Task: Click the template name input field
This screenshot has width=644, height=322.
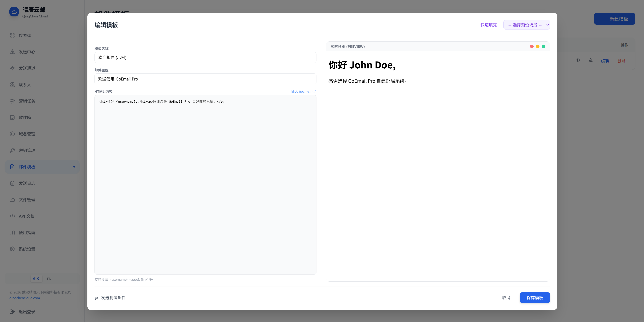Action: pos(205,58)
